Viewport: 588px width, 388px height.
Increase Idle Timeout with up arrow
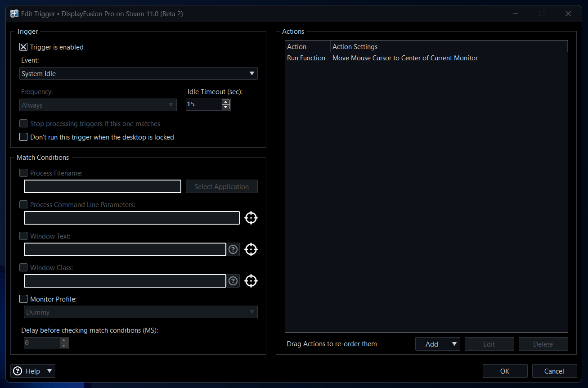(x=226, y=102)
